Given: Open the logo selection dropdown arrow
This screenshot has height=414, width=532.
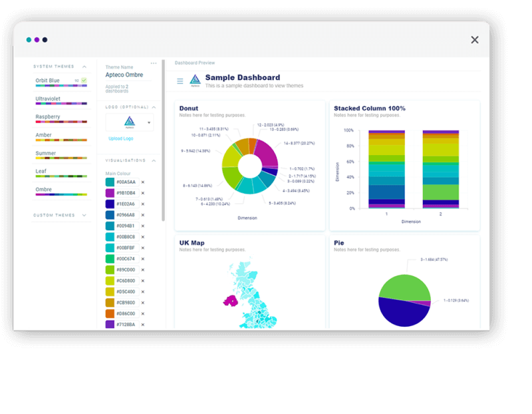Looking at the screenshot, I should (148, 122).
